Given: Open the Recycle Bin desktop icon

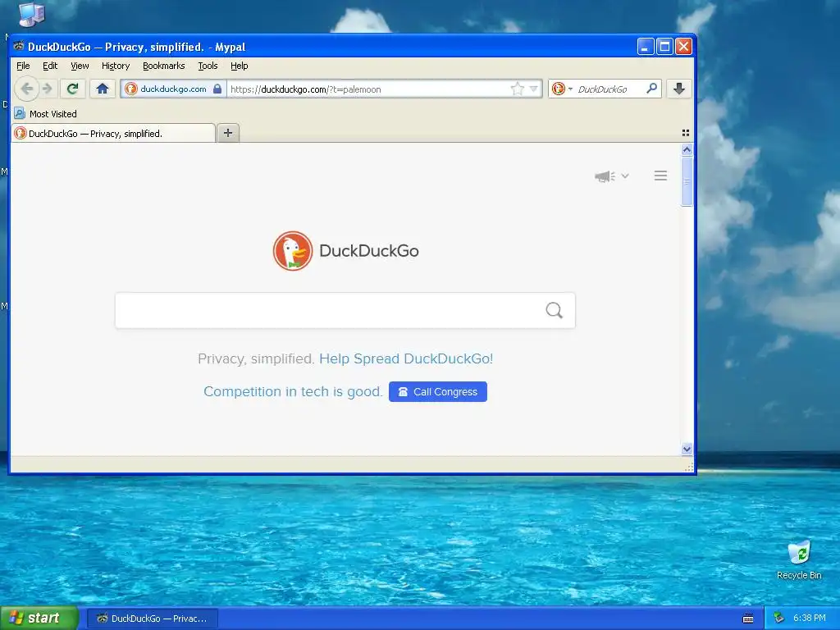Looking at the screenshot, I should (x=799, y=561).
